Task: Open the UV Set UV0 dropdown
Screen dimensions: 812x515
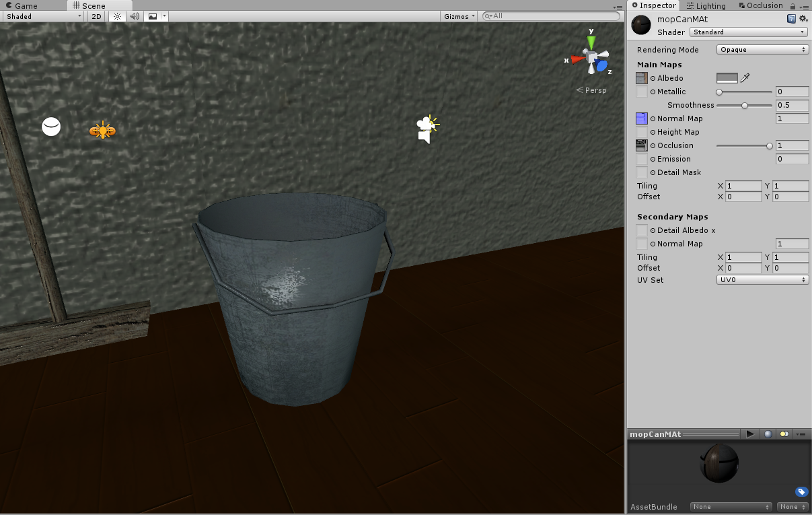Action: coord(762,280)
